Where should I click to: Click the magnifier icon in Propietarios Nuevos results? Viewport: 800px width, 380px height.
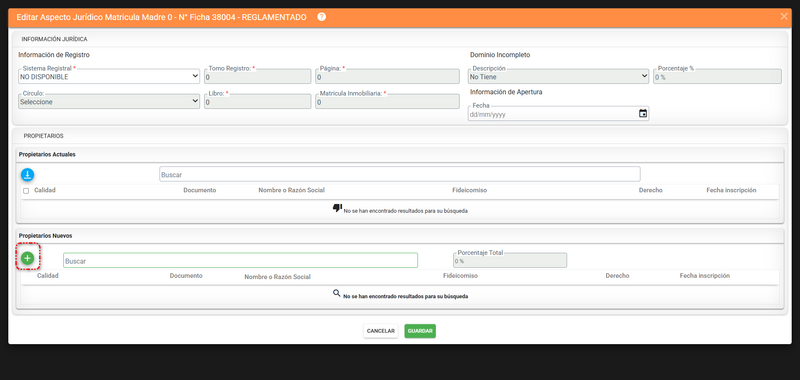[336, 293]
